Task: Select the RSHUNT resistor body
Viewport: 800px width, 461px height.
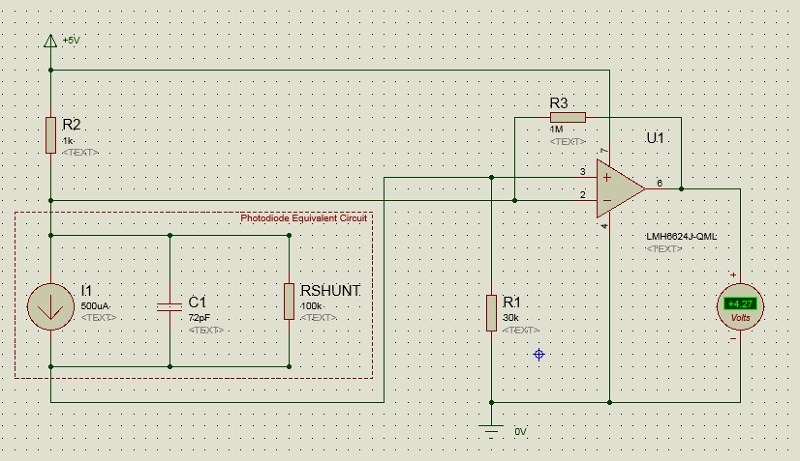Action: [289, 301]
